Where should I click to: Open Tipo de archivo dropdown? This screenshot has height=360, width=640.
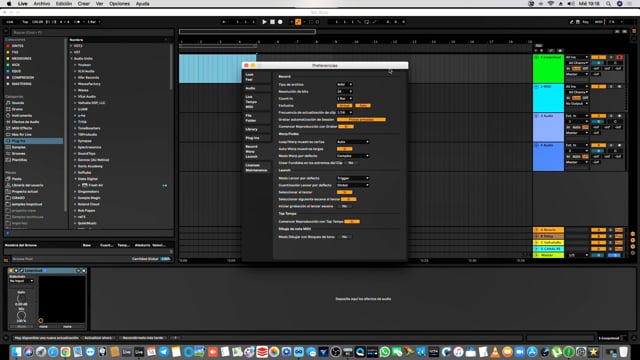[344, 84]
